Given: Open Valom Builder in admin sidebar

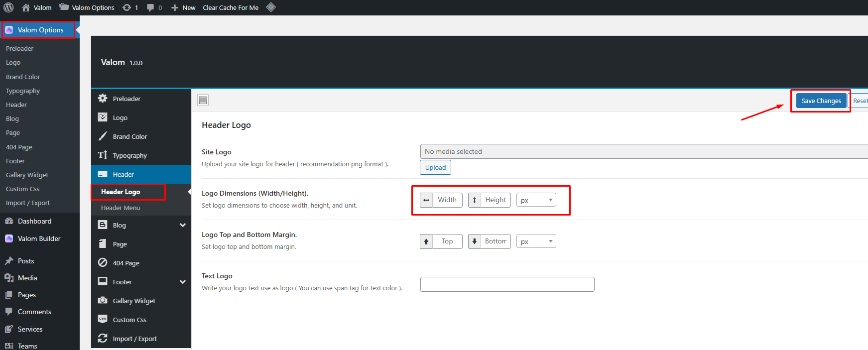Looking at the screenshot, I should tap(39, 238).
